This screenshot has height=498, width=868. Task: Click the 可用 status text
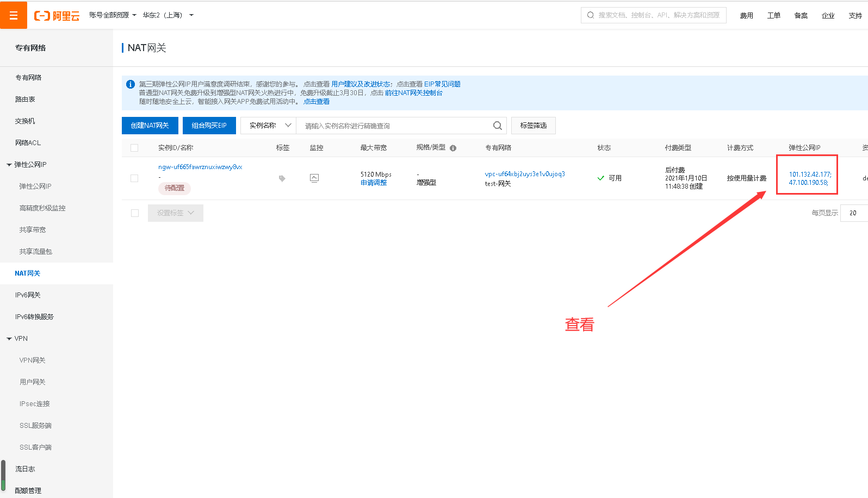pos(615,178)
